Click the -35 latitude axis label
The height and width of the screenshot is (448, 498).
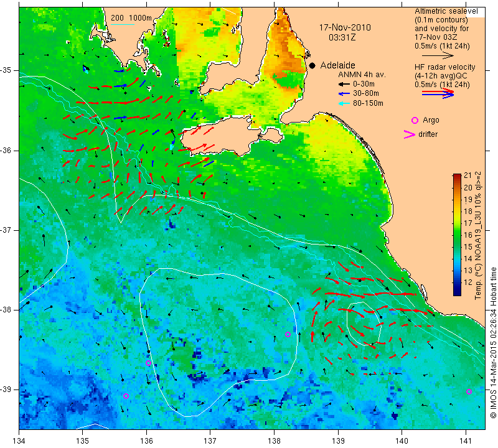pos(6,70)
